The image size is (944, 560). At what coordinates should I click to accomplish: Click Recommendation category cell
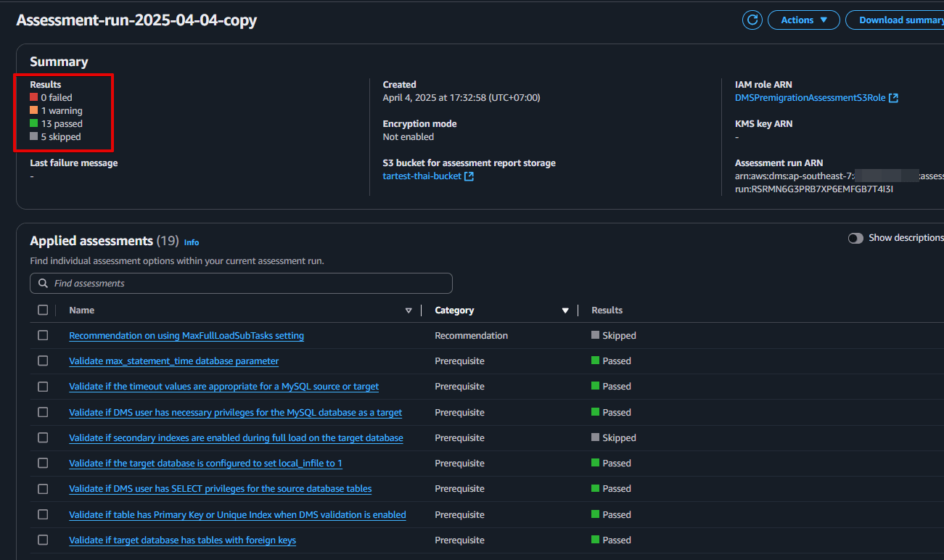(x=471, y=336)
